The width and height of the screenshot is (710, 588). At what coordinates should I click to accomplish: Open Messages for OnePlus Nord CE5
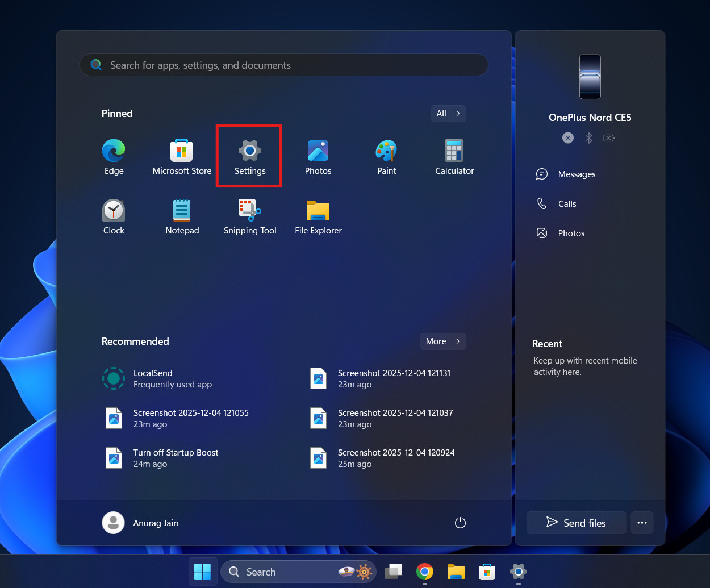click(576, 174)
